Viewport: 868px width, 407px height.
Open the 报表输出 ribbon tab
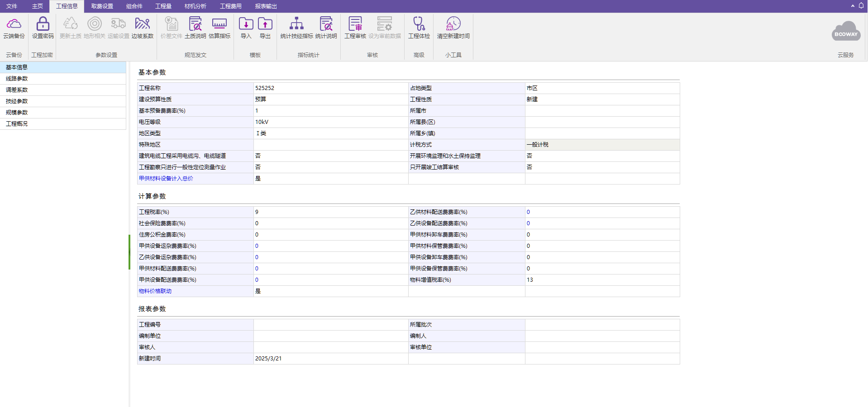(266, 6)
